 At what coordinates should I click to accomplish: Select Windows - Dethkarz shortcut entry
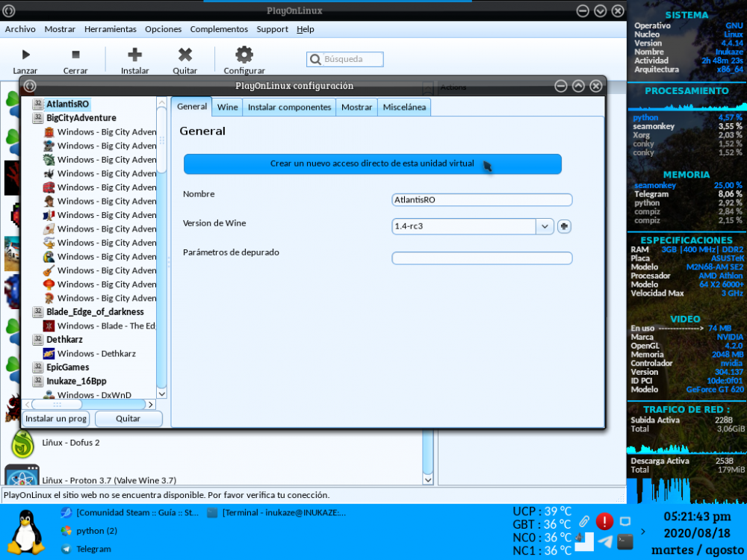99,353
